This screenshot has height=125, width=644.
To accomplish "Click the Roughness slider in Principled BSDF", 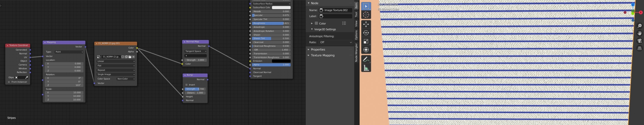I will [271, 23].
